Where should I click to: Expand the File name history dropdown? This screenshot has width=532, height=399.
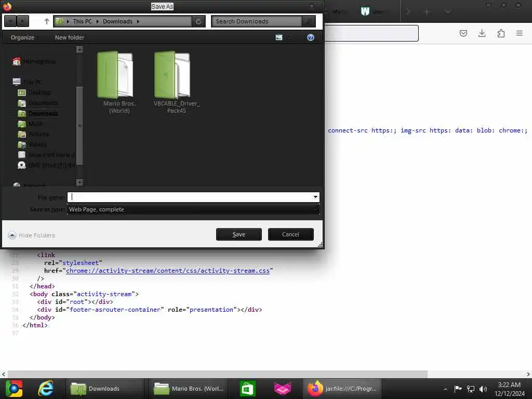pyautogui.click(x=315, y=197)
